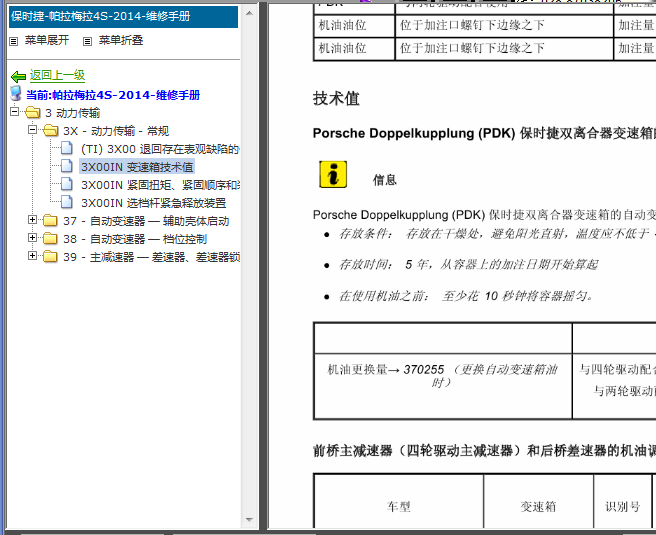This screenshot has width=656, height=535.
Task: Click the 信息 label
Action: click(385, 180)
